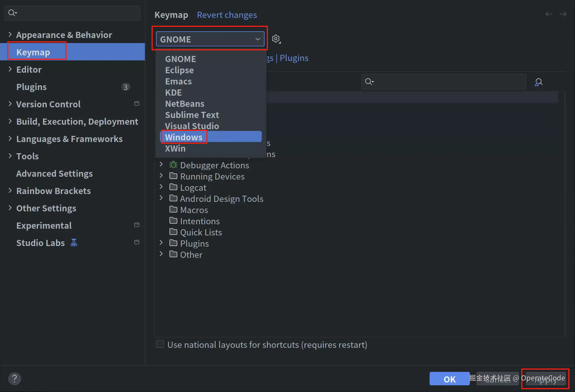Enable national layouts for shortcuts checkbox
Viewport: 575px width, 392px height.
(160, 344)
